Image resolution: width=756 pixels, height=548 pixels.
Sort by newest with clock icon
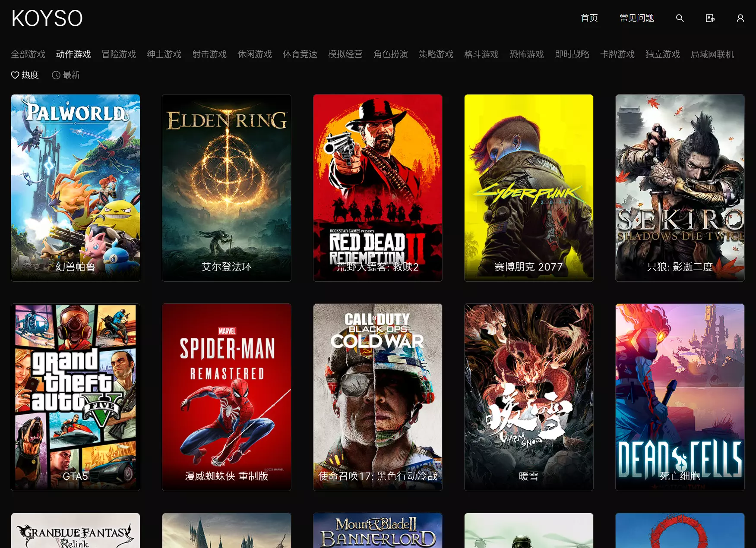coord(66,75)
